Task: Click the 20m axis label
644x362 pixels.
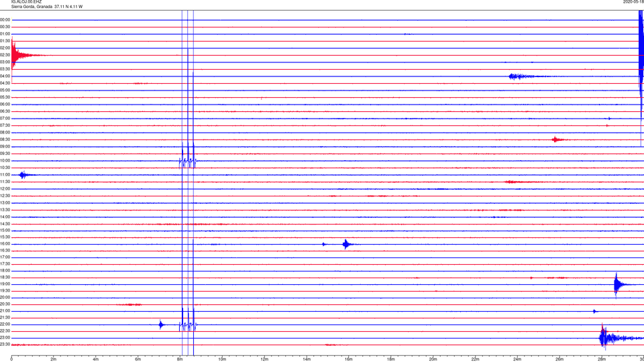Action: click(433, 359)
